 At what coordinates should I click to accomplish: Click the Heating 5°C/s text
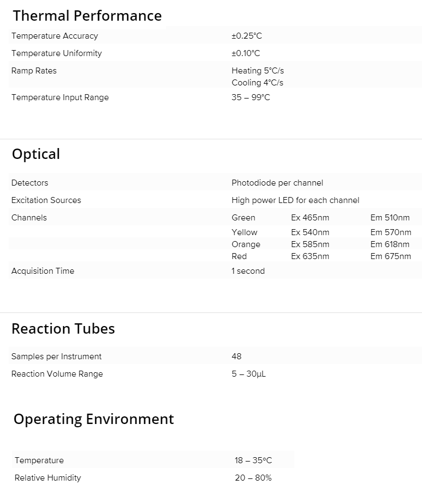(x=258, y=71)
